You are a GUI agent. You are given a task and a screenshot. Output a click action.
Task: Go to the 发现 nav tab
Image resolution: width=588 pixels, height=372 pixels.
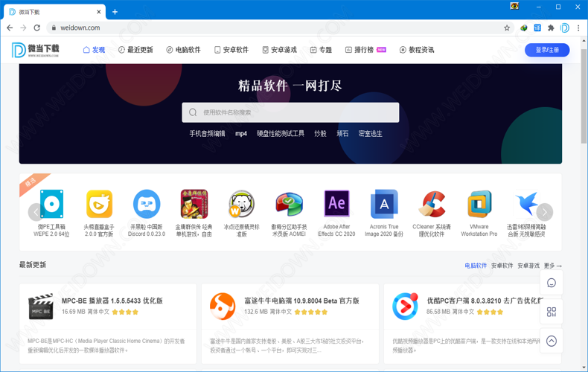(x=94, y=50)
